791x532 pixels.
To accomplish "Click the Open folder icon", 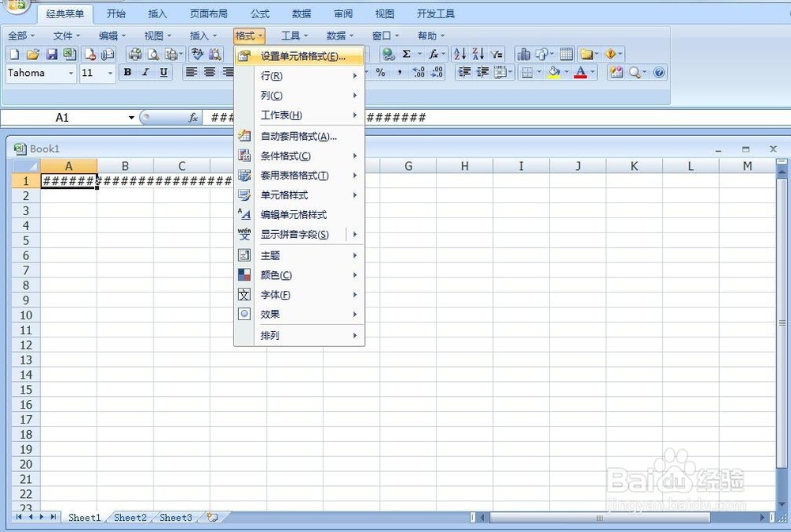I will point(32,54).
